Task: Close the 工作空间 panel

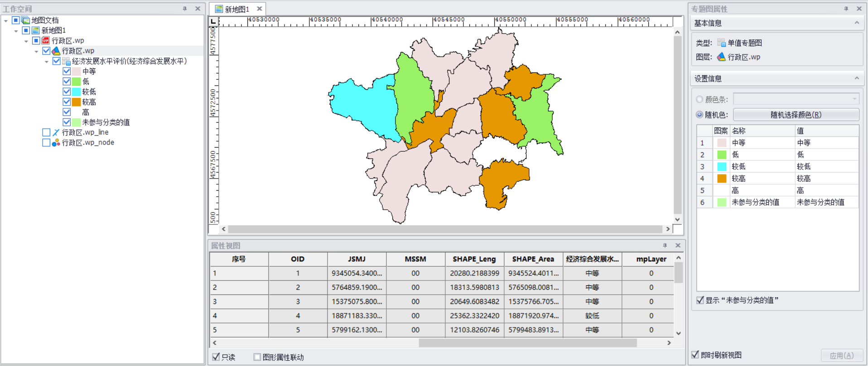Action: [198, 9]
